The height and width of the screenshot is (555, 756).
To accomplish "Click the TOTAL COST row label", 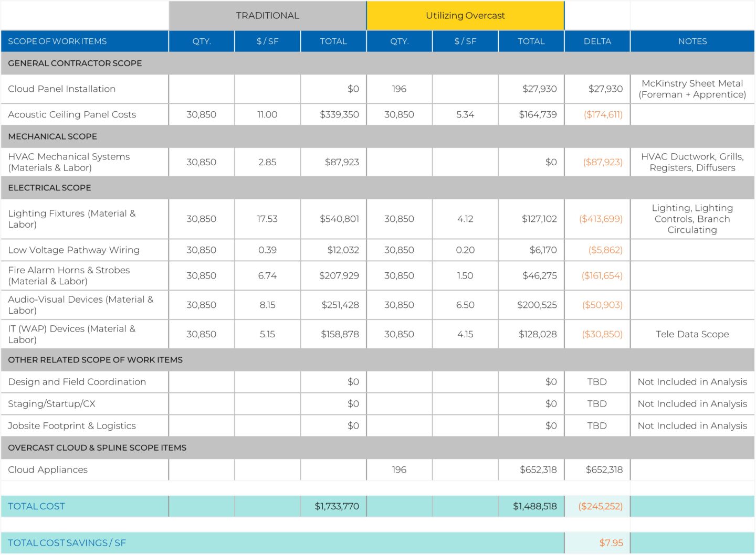I will tap(36, 507).
